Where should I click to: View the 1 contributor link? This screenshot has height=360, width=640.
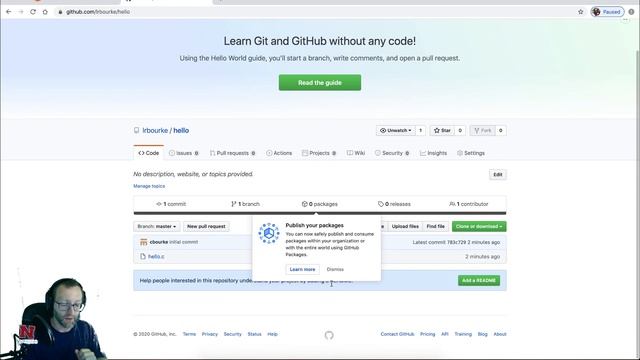[x=469, y=204]
